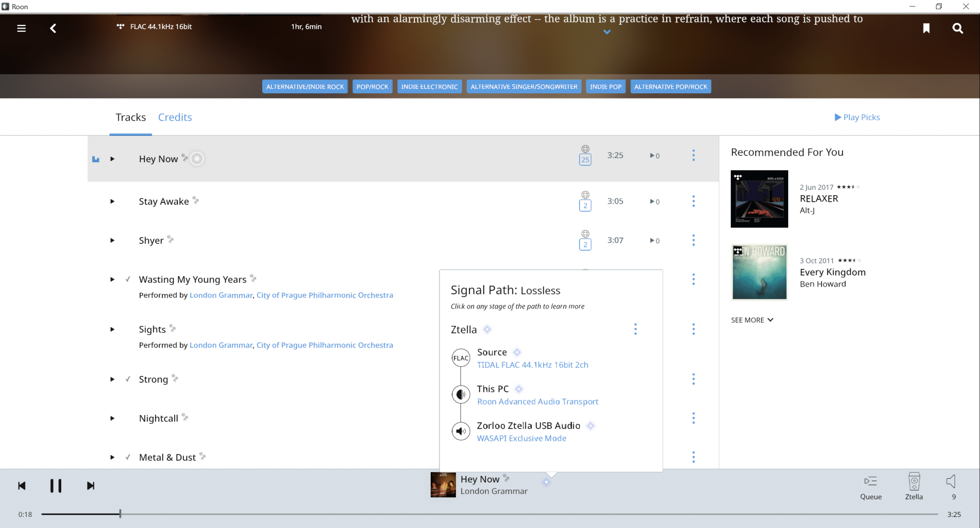Screen dimensions: 980x528
Task: Click the This PC stage icon
Action: coord(461,395)
